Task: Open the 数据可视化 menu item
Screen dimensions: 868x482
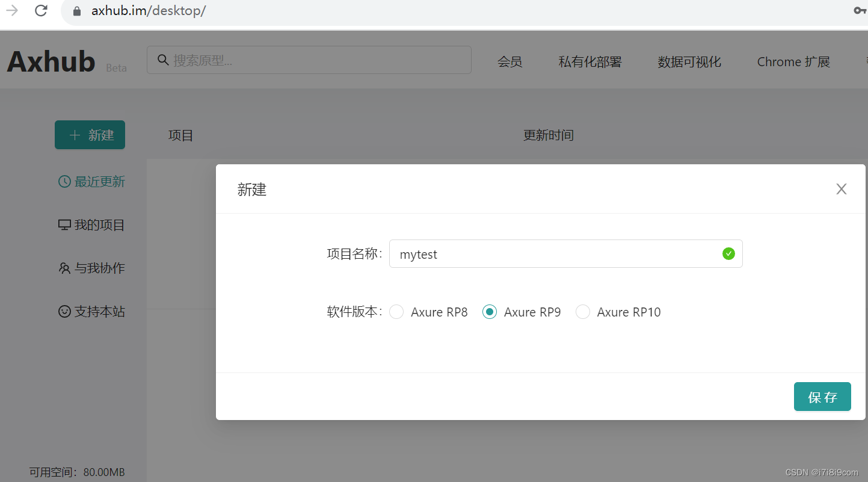Action: coord(689,62)
